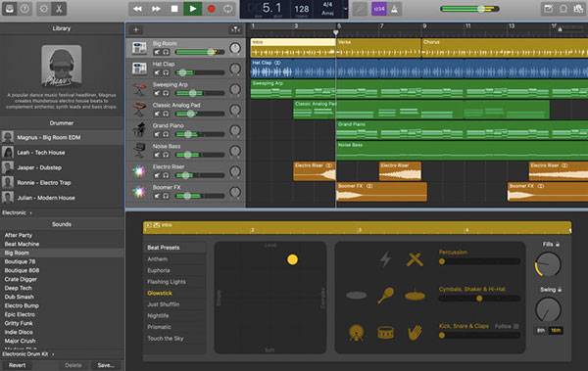Open the Library panel button in toolbar
This screenshot has height=371, width=588.
tap(10, 9)
